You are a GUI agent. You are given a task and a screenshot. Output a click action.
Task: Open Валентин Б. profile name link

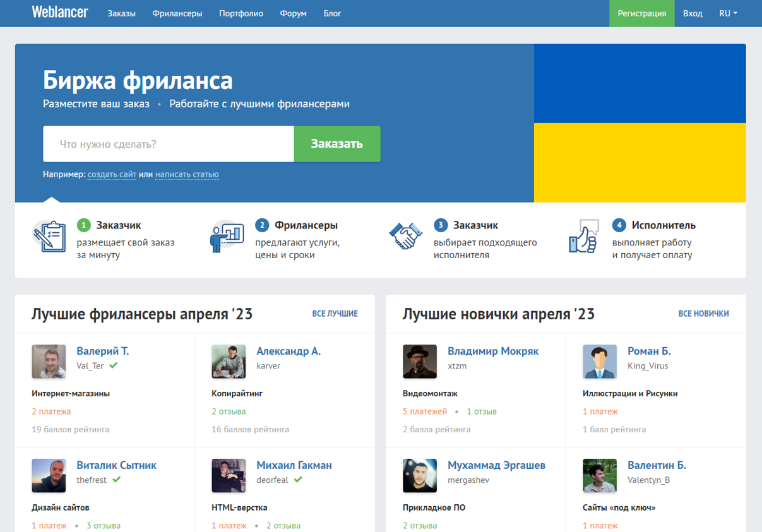[657, 465]
